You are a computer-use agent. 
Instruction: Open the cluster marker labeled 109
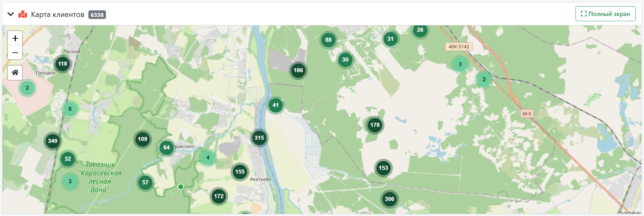(142, 139)
